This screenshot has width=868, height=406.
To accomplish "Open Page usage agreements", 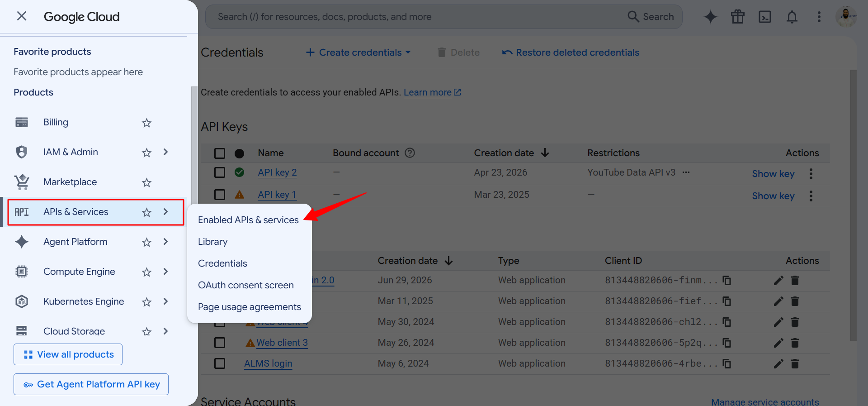I will click(x=250, y=307).
